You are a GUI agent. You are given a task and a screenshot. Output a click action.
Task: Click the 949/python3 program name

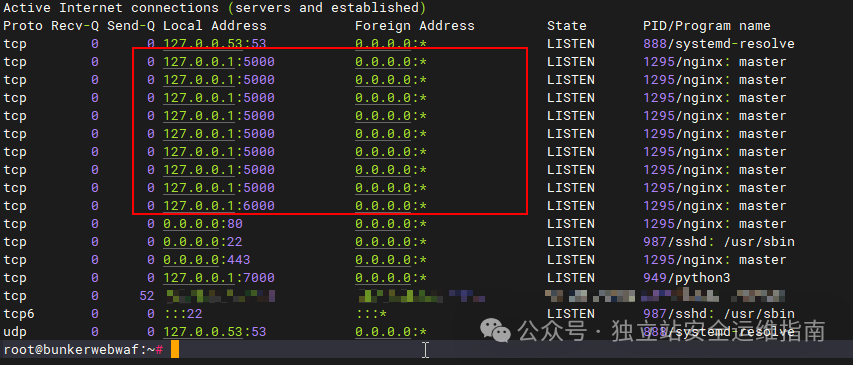[x=687, y=277]
